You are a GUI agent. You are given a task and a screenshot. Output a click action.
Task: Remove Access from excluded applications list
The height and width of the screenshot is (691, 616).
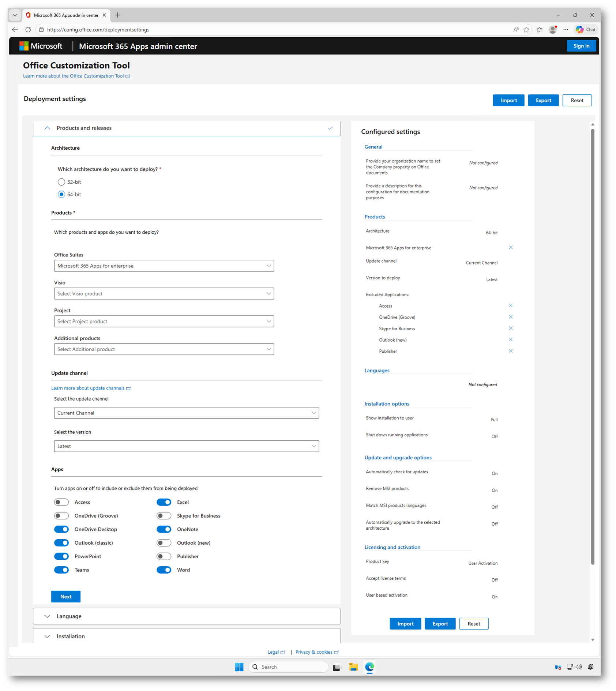tap(511, 305)
